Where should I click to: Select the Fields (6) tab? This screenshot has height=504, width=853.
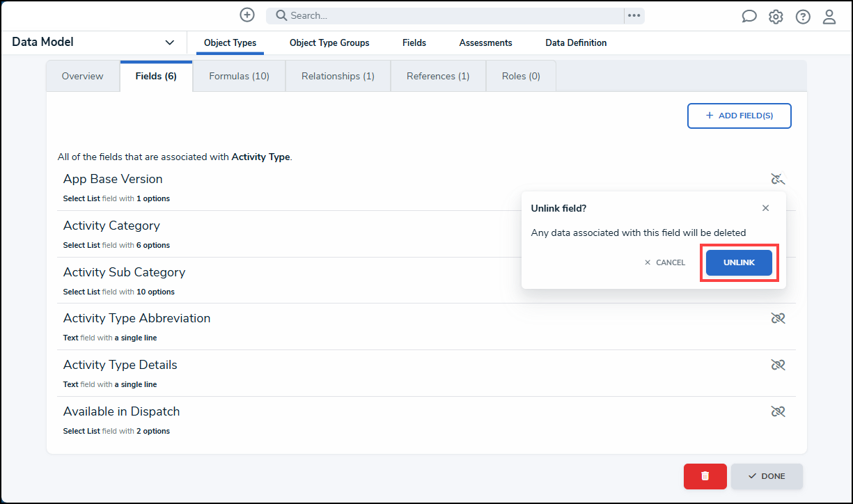coord(156,76)
